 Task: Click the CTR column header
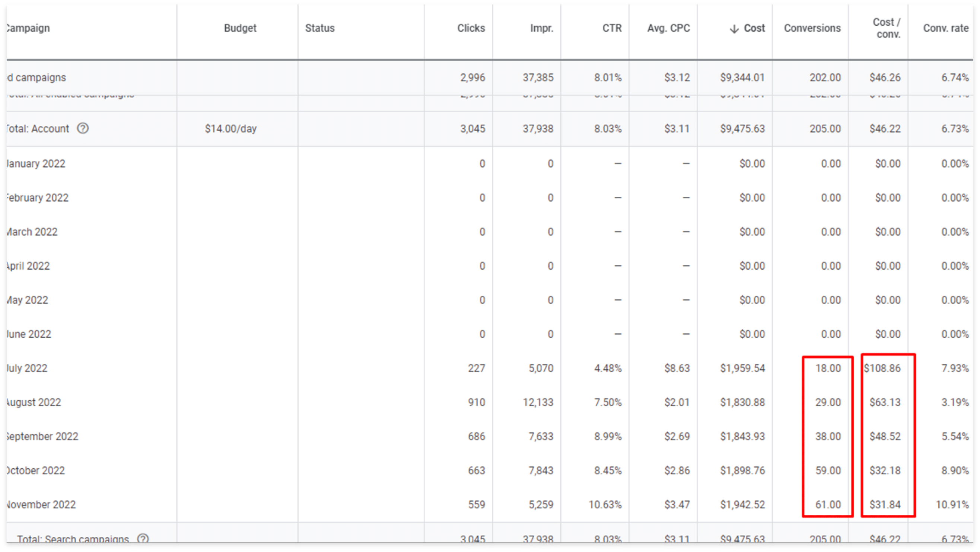coord(611,28)
